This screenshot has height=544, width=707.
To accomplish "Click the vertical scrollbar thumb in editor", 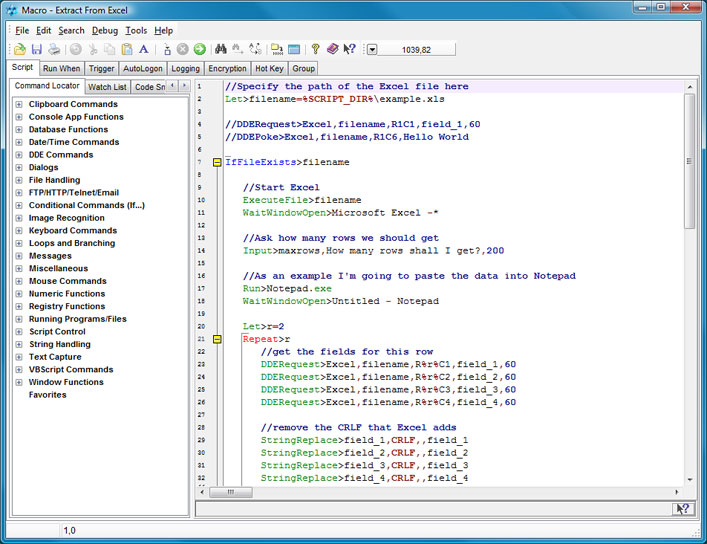I will point(689,161).
